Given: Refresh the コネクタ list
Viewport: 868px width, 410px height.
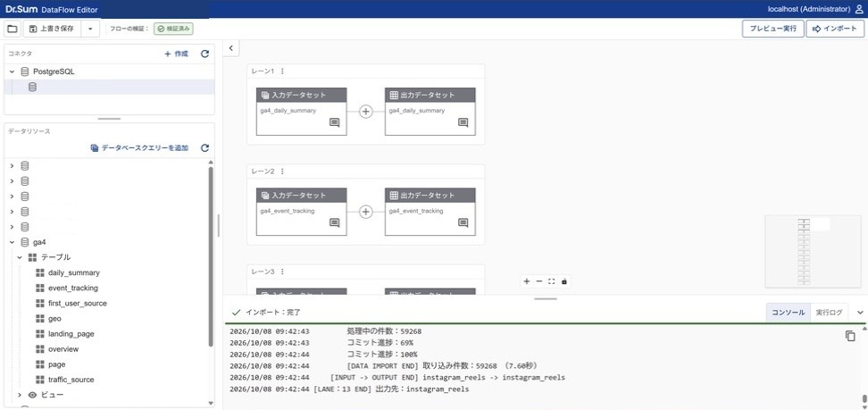Looking at the screenshot, I should coord(204,54).
